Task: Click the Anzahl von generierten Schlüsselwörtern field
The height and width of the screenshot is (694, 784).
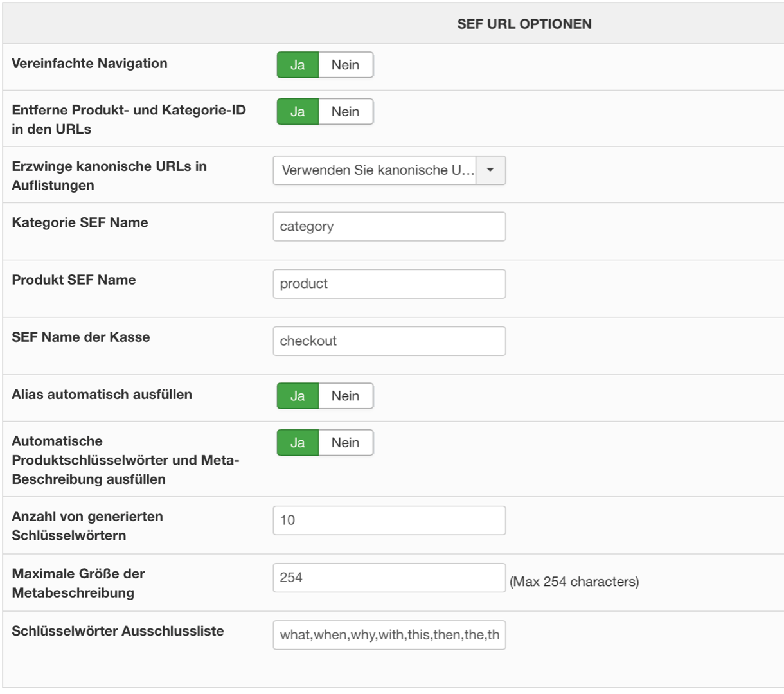Action: [x=389, y=520]
